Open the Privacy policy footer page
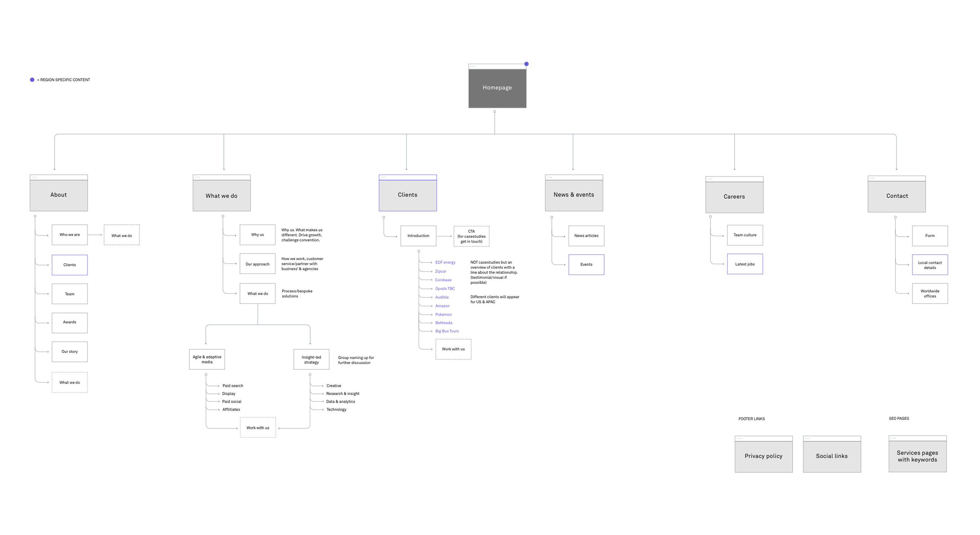 (x=763, y=456)
